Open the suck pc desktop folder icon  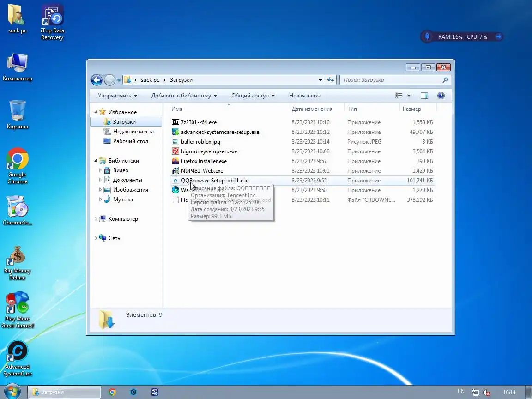[x=17, y=18]
